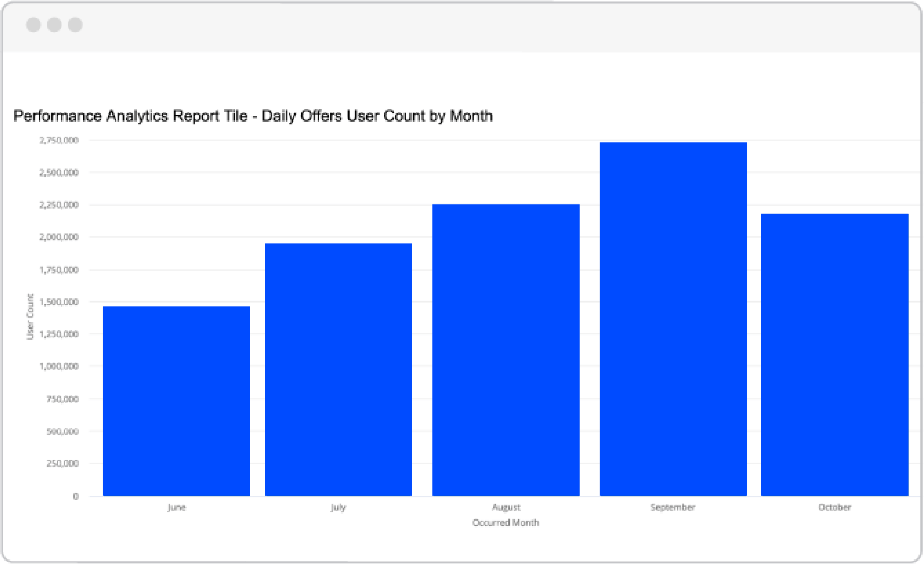Click the August x-axis label

(506, 507)
